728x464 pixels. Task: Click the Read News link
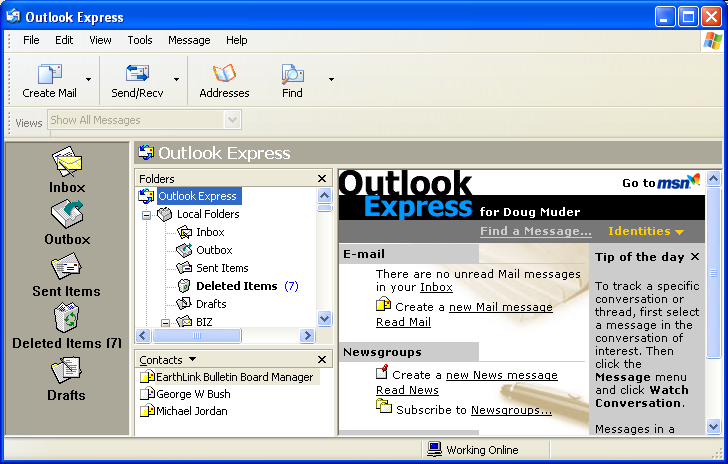(x=407, y=390)
